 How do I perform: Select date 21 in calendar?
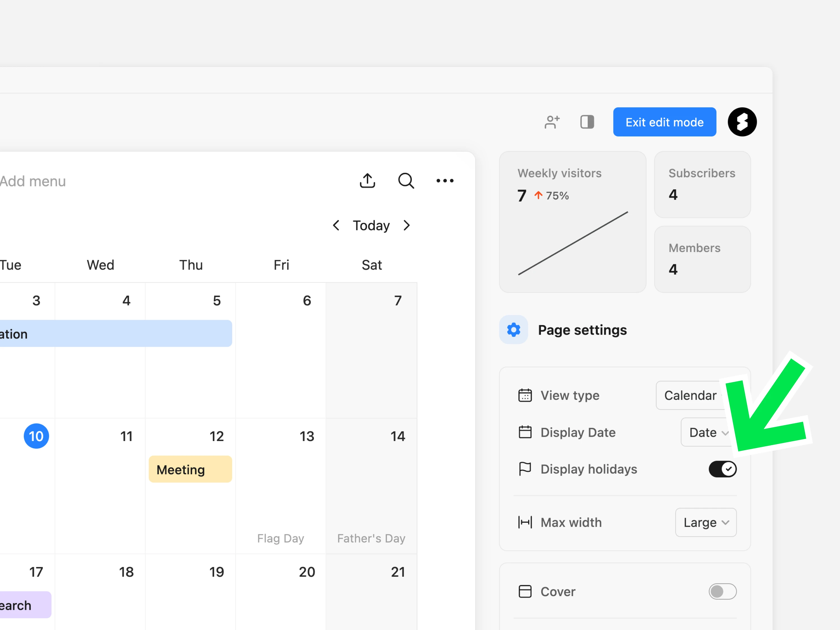tap(398, 571)
